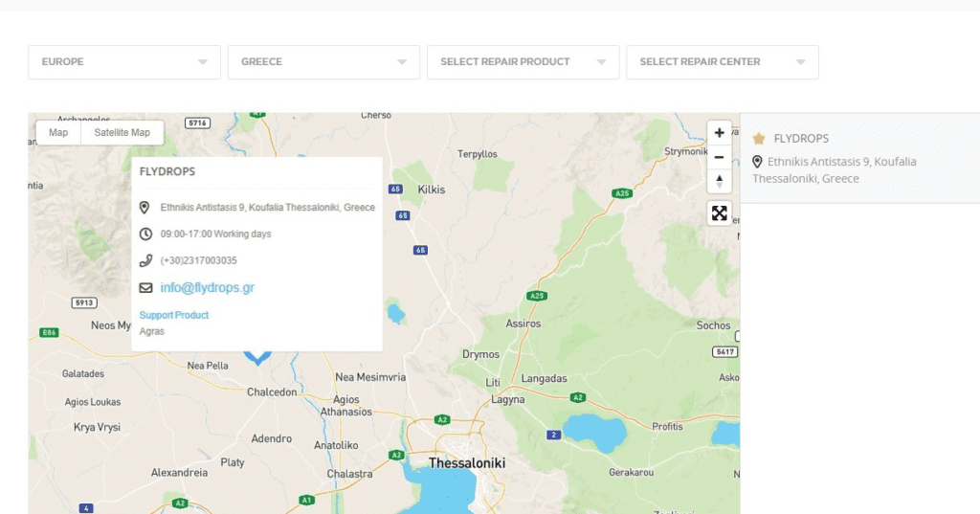The width and height of the screenshot is (980, 514).
Task: Click the side list address in Koufalia
Action: coord(835,170)
